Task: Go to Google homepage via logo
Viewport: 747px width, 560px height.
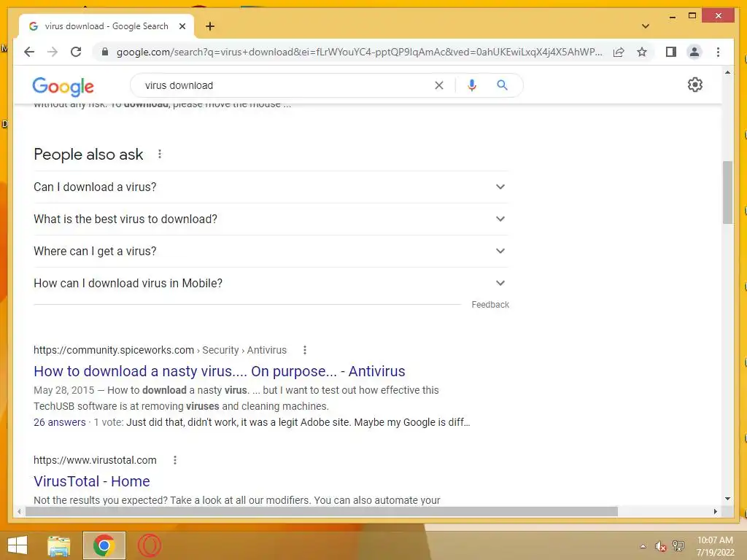Action: (63, 86)
